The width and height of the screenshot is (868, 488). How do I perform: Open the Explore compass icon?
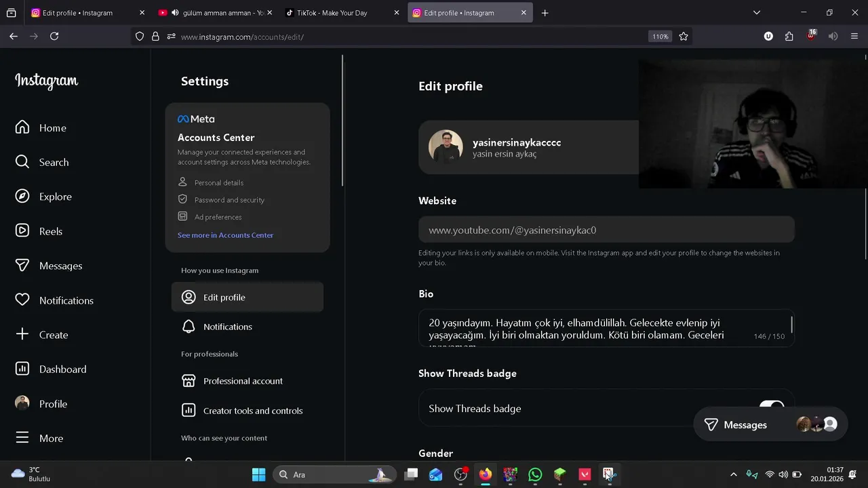pos(22,197)
